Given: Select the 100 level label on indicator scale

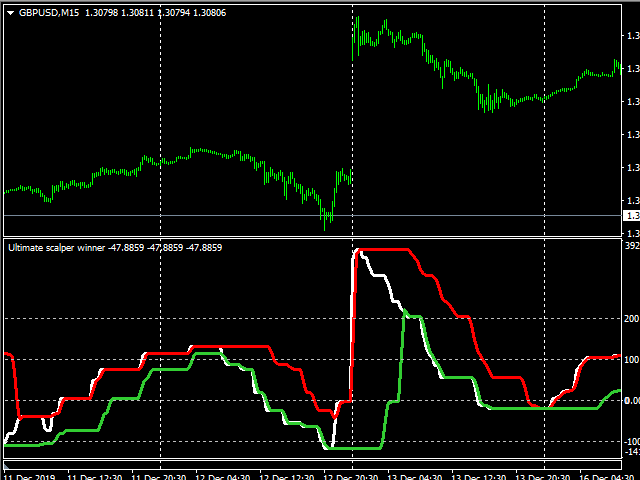Looking at the screenshot, I should tap(631, 360).
